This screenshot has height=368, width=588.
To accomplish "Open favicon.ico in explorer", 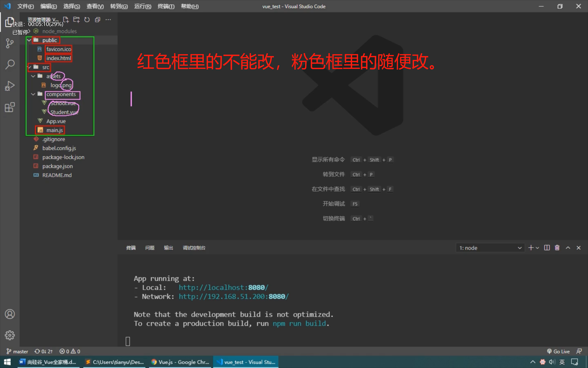I will point(59,49).
